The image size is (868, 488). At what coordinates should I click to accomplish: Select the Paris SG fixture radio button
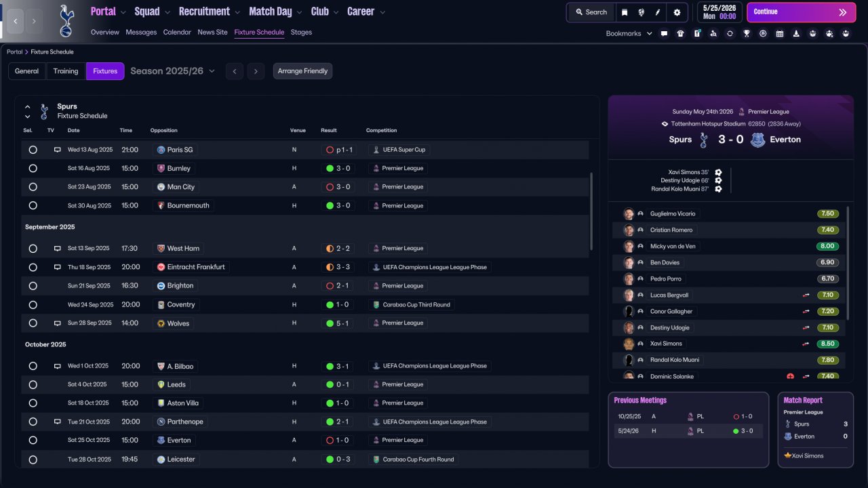(x=33, y=150)
